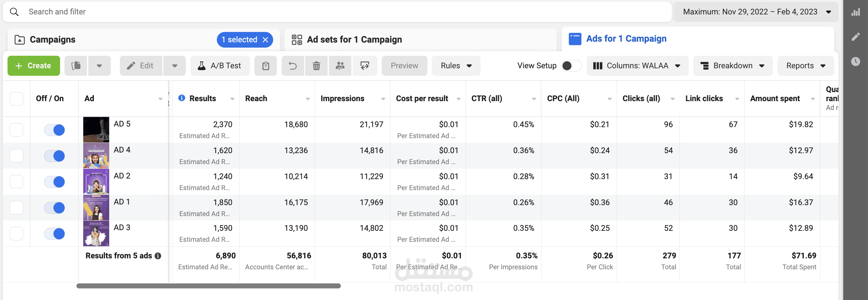The height and width of the screenshot is (300, 868).
Task: Click the delete trash icon
Action: pos(316,66)
